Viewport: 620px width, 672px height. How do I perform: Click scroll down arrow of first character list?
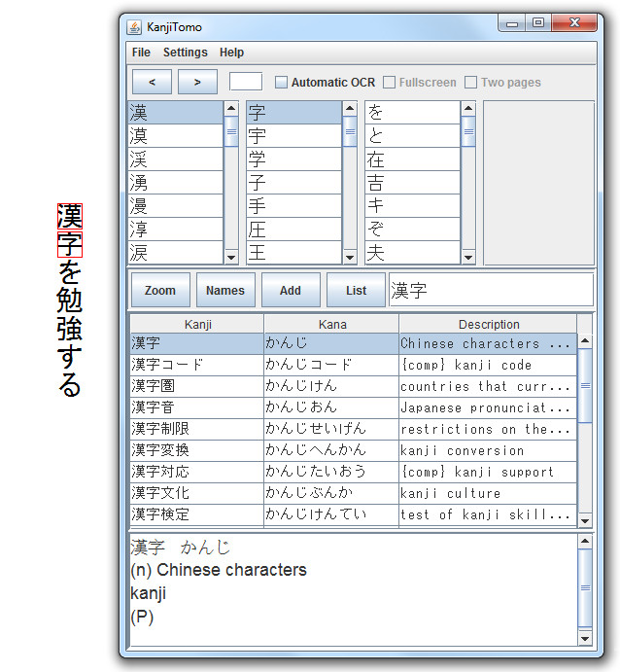[231, 257]
